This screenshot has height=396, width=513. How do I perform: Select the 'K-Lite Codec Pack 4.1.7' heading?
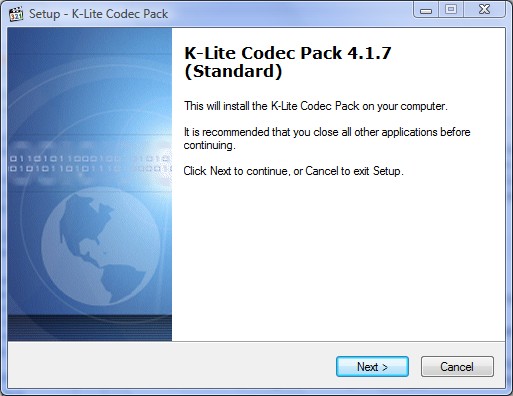tap(288, 53)
